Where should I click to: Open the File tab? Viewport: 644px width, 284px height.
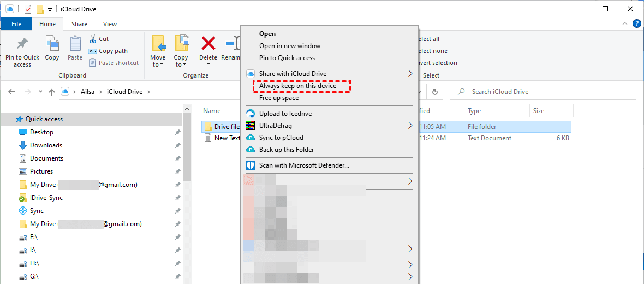16,24
